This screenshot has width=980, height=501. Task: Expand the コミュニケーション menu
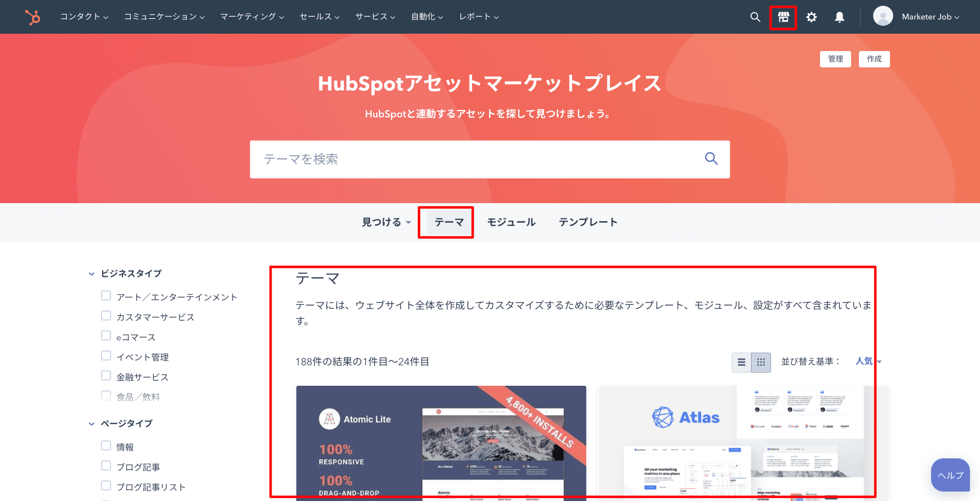[164, 17]
